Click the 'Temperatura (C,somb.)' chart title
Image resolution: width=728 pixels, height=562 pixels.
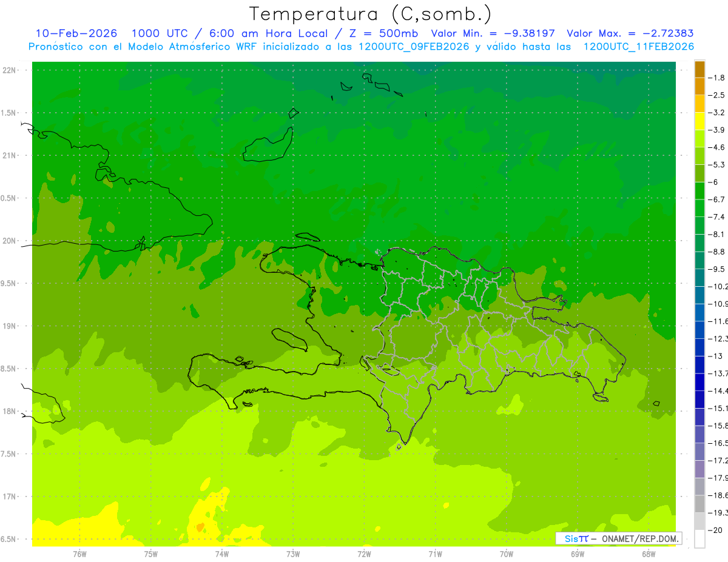point(371,14)
